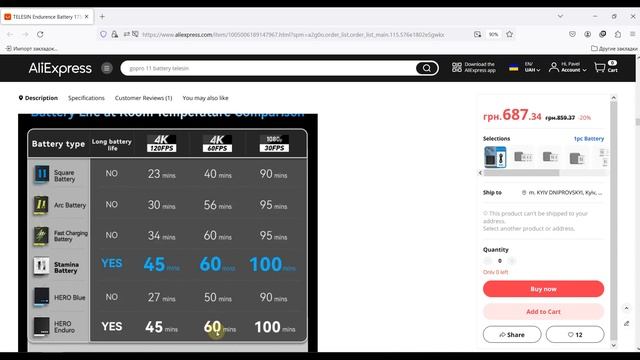The image size is (640, 360).
Task: Click the HERO Blue row label
Action: pos(70,298)
